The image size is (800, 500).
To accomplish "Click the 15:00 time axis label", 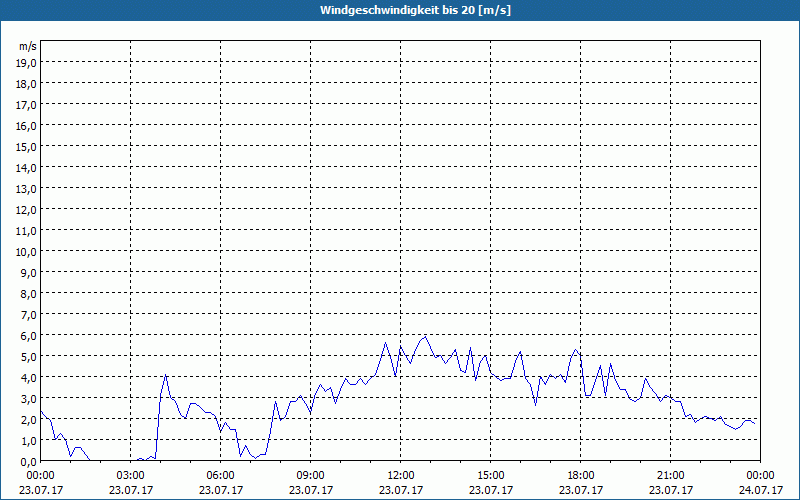I will point(491,476).
